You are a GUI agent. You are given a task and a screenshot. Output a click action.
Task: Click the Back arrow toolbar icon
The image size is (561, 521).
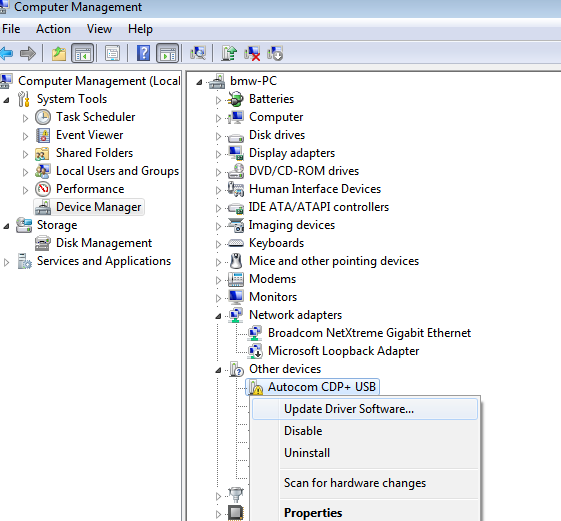[6, 54]
